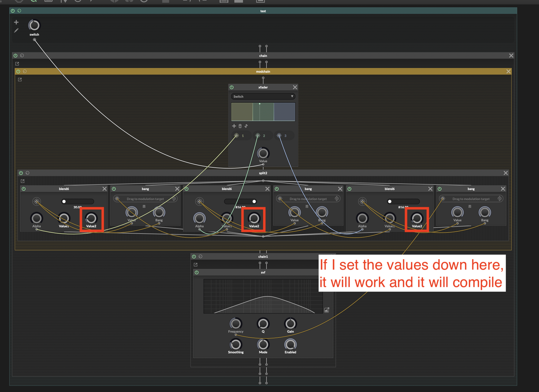Select the chain1 title bar
The width and height of the screenshot is (539, 392).
point(263,256)
